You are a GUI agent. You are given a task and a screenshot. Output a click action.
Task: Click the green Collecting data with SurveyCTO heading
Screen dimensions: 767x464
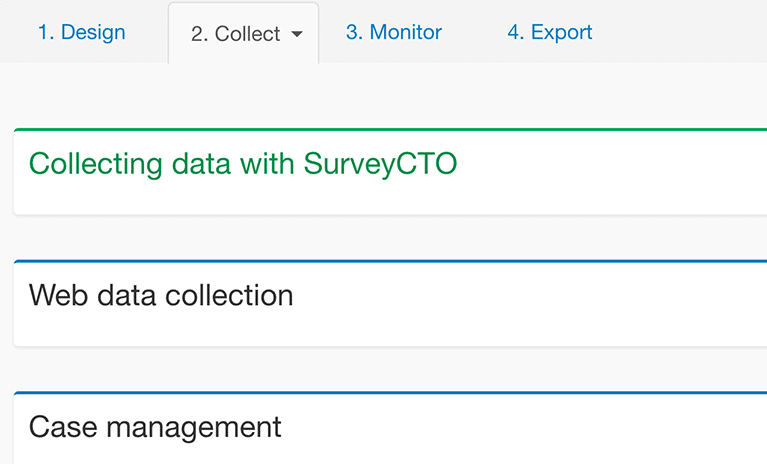tap(243, 164)
